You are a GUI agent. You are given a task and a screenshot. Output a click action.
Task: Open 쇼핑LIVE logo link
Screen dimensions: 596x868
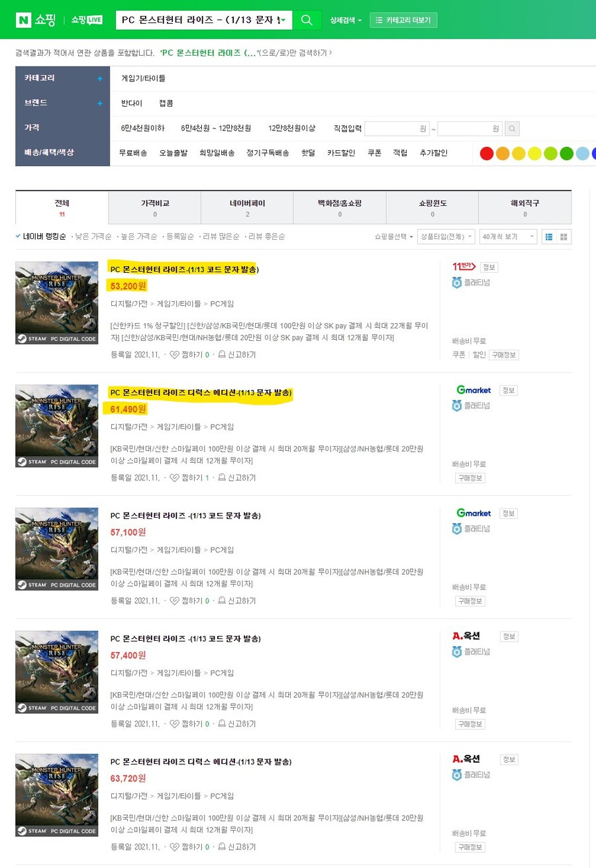(x=87, y=20)
